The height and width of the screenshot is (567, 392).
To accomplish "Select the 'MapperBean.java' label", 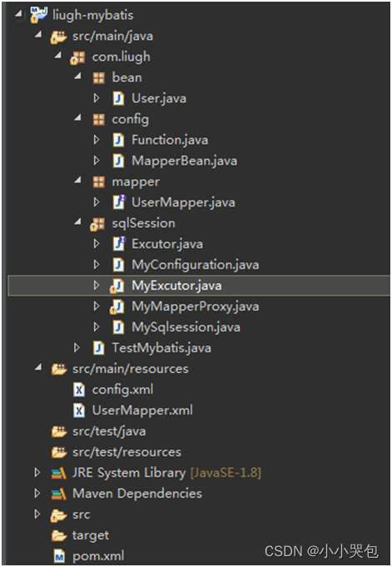I will click(x=185, y=162).
